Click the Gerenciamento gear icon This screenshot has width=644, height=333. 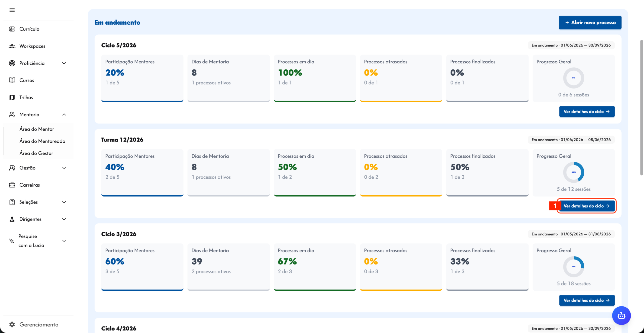[12, 324]
